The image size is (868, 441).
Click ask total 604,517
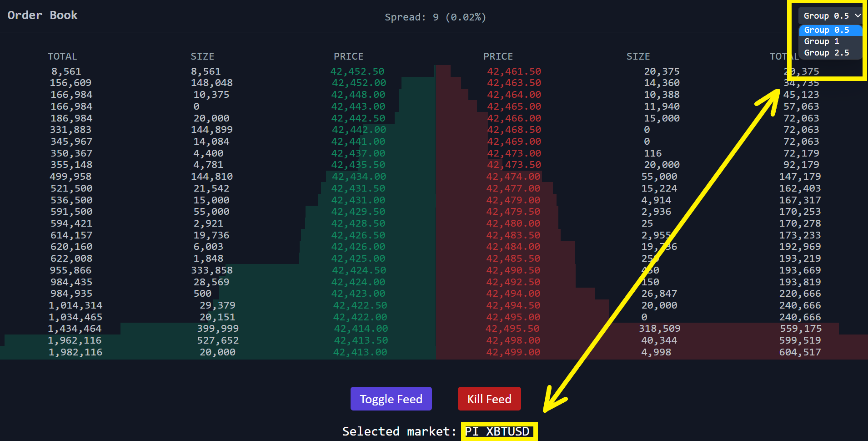tap(800, 352)
